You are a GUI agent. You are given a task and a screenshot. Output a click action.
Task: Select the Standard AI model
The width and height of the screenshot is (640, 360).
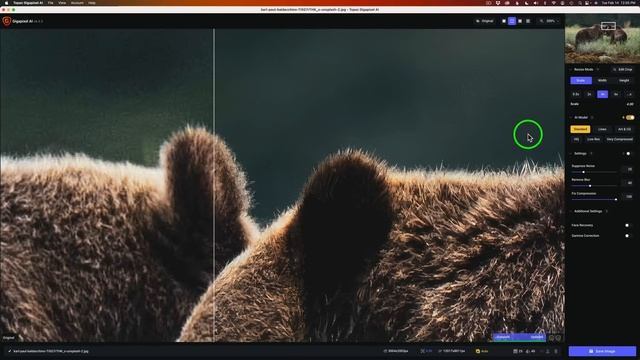580,129
